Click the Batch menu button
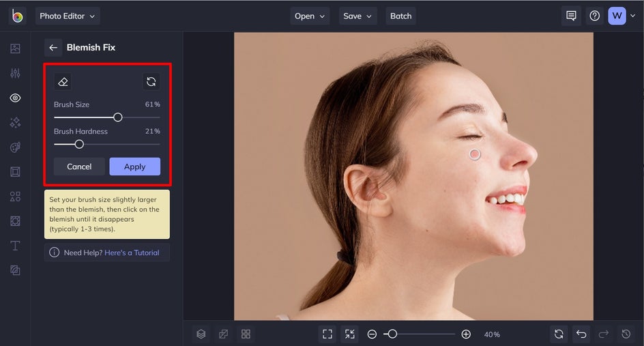The width and height of the screenshot is (644, 346). [x=400, y=16]
